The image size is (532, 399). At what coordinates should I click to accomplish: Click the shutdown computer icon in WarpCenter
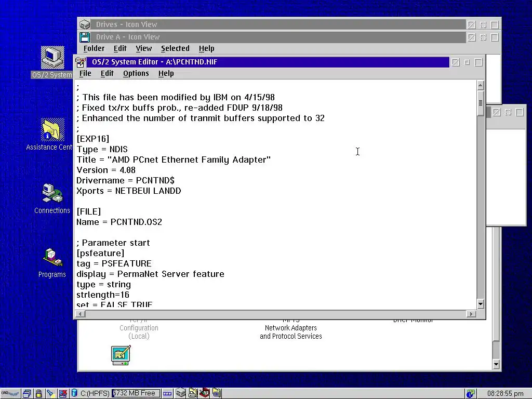62,394
